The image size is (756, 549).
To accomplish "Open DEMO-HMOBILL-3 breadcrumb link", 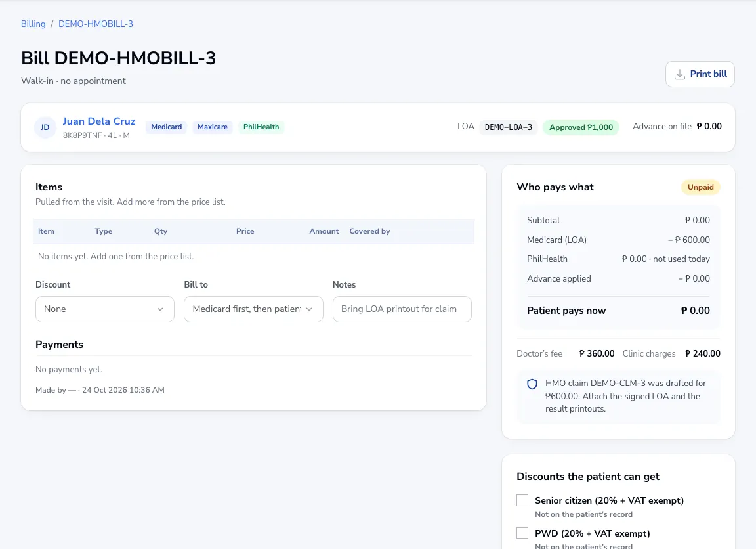I will (x=95, y=24).
